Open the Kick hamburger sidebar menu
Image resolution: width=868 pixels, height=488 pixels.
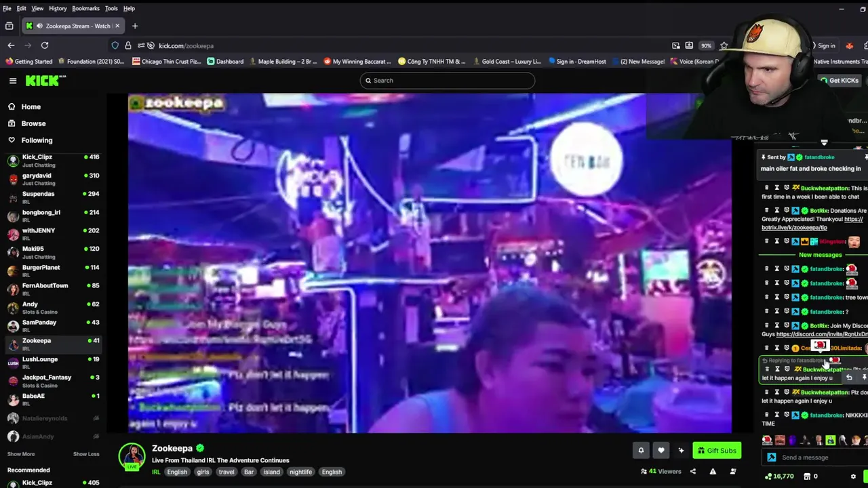pyautogui.click(x=13, y=81)
